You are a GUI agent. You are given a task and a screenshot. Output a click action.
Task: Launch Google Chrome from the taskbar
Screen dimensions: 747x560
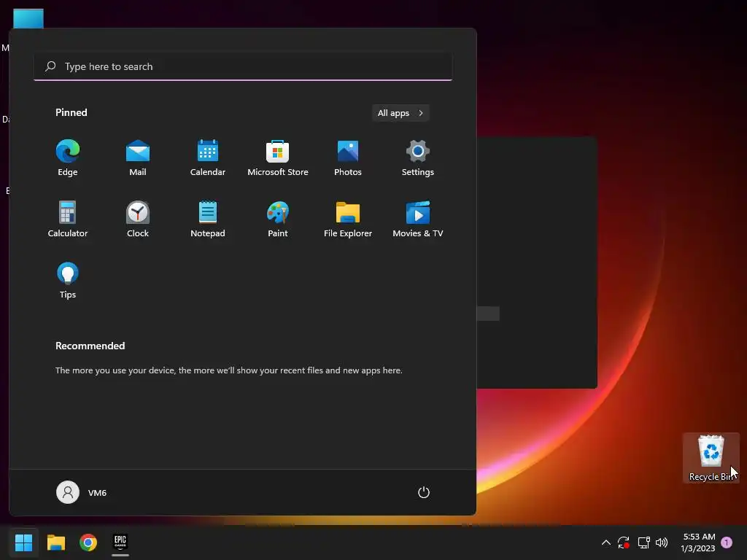coord(88,542)
